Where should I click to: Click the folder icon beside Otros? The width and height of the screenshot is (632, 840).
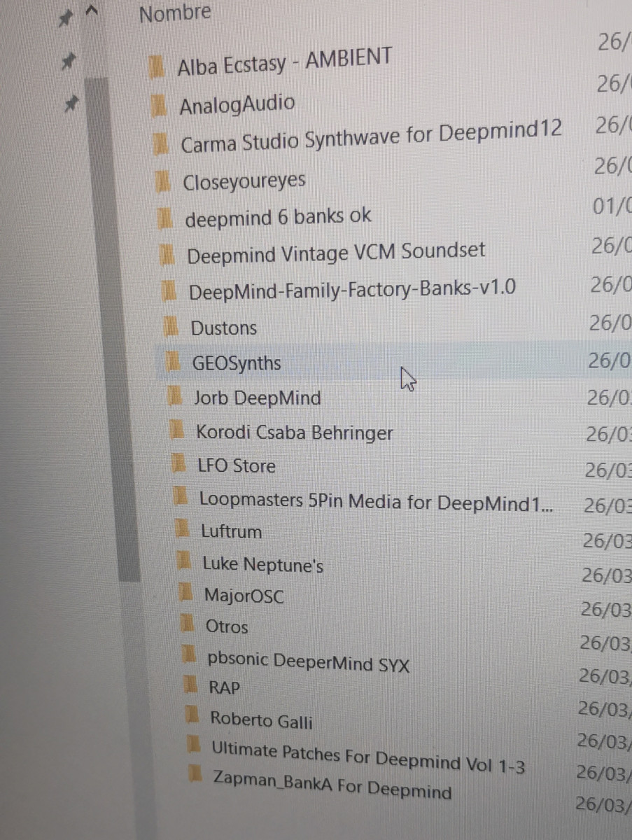187,622
